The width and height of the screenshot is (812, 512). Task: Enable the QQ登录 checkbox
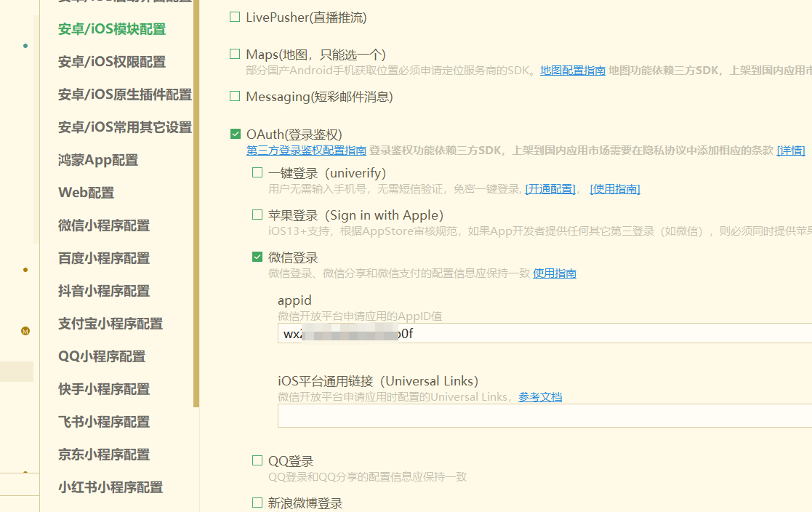click(x=257, y=460)
